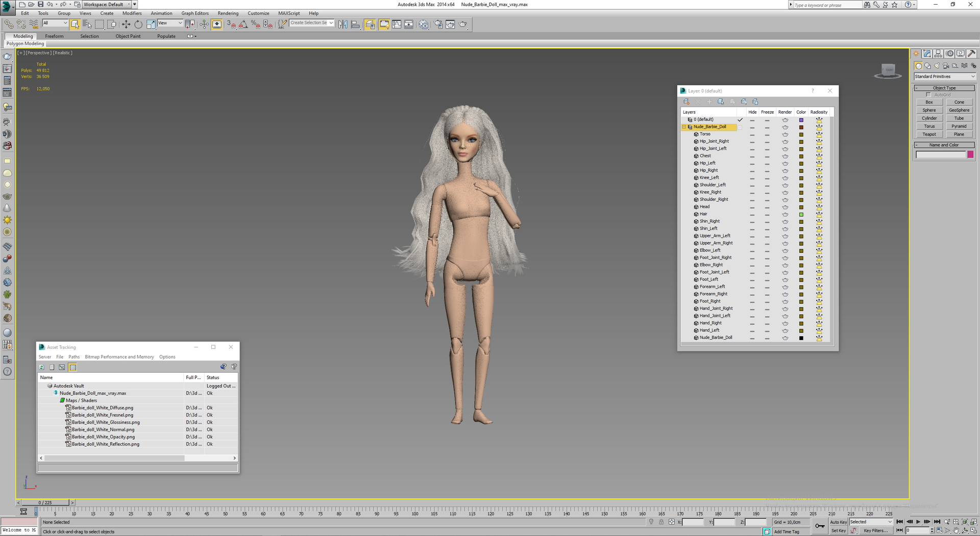Viewport: 980px width, 536px height.
Task: Activate the Select Object tool
Action: click(75, 24)
